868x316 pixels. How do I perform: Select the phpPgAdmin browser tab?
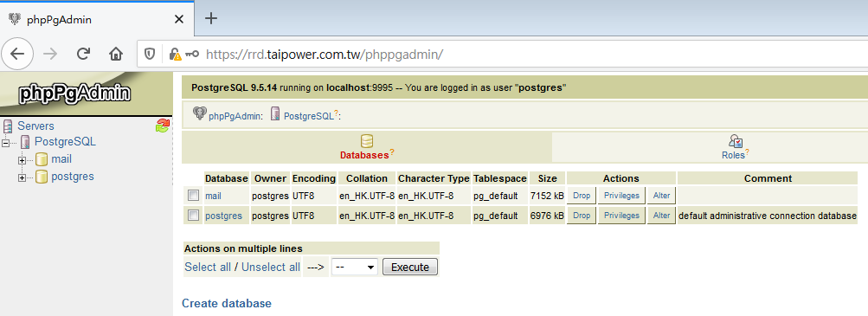(x=96, y=19)
